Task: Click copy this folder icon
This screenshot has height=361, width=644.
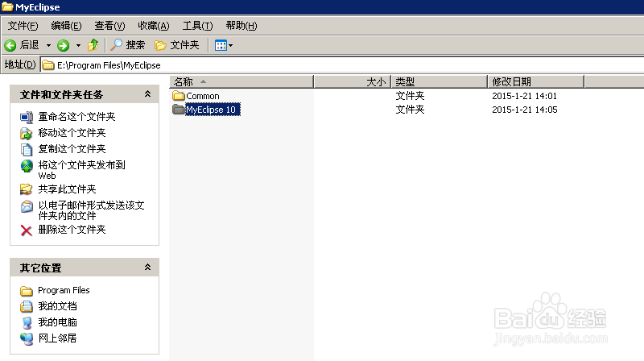Action: 27,149
